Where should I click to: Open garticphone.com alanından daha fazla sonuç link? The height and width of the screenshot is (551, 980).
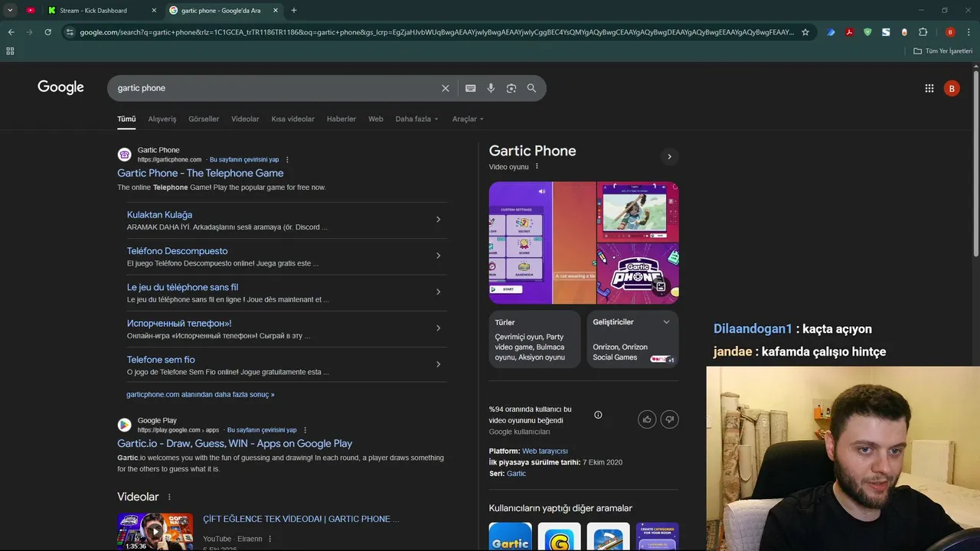click(x=200, y=395)
